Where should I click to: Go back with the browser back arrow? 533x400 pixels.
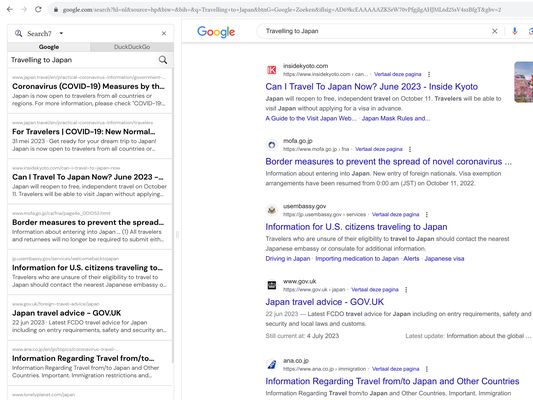[x=10, y=10]
